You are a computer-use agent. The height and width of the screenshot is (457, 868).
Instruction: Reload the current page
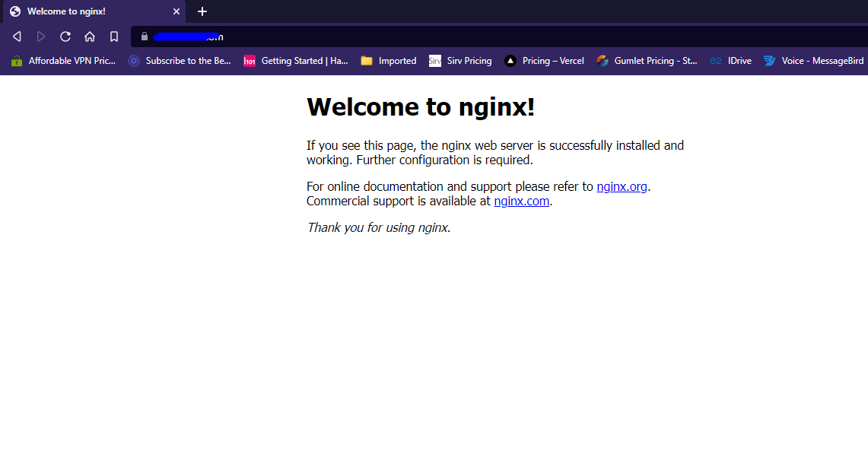(x=65, y=36)
